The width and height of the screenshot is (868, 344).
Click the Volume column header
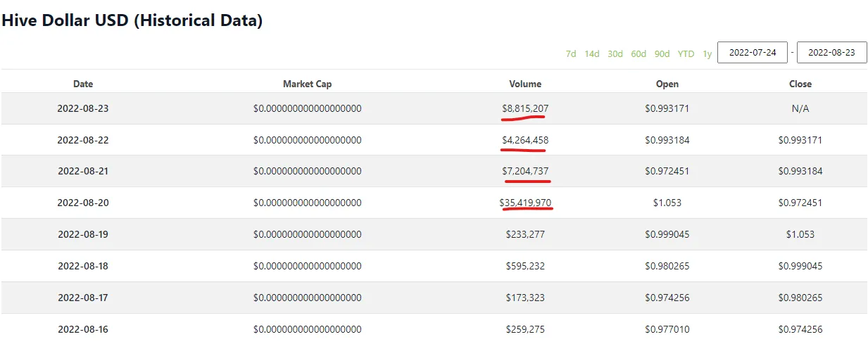(x=525, y=84)
